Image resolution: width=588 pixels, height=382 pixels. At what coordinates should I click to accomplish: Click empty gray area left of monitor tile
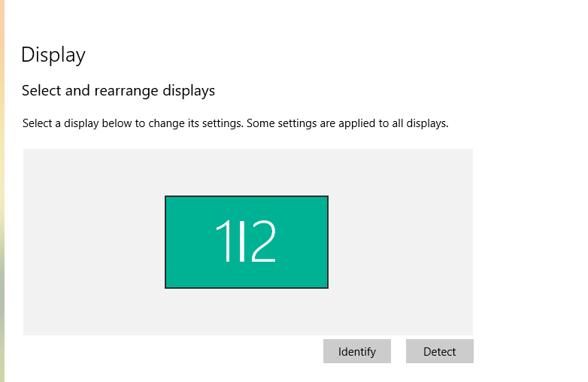[x=94, y=242]
